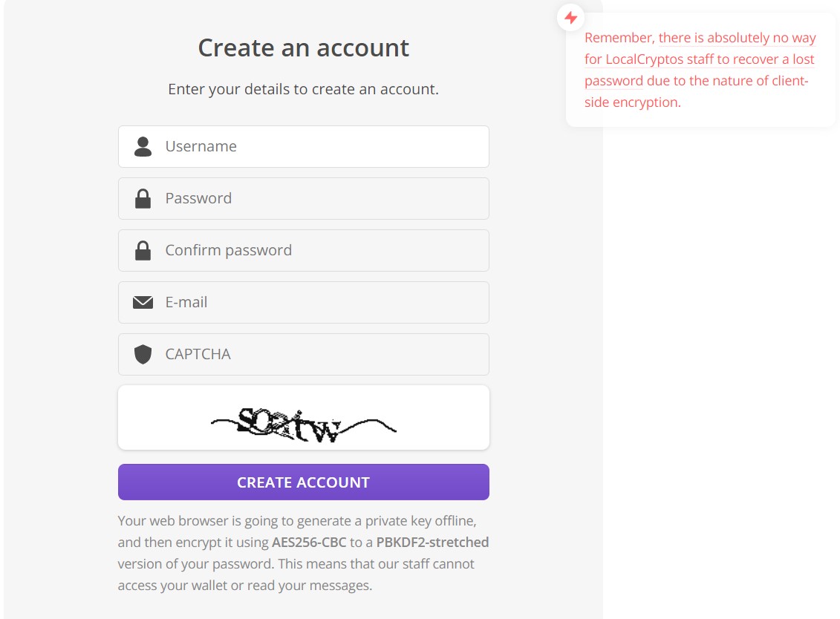Click the 'Enter your details' subtitle text

click(x=303, y=89)
